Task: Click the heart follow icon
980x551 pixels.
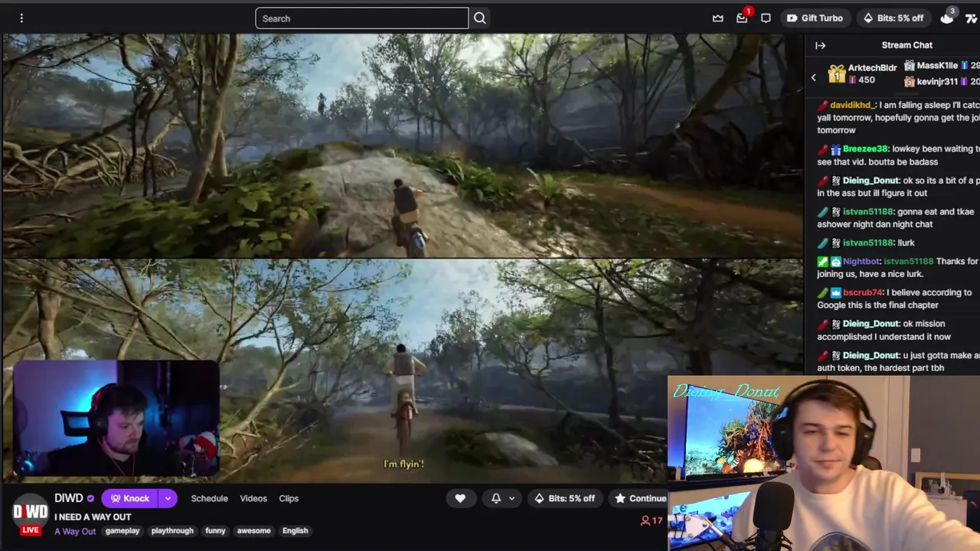Action: [460, 498]
